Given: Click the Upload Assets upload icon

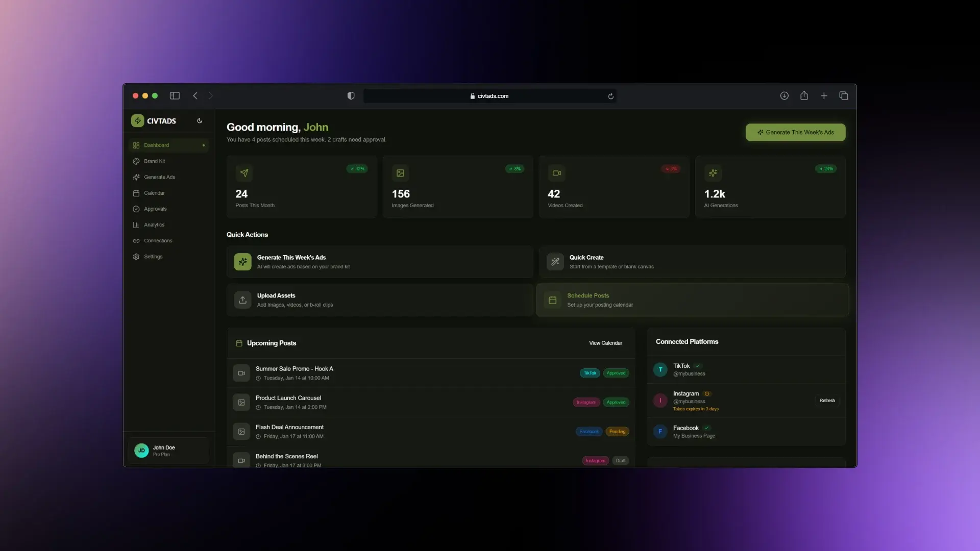Looking at the screenshot, I should 242,300.
